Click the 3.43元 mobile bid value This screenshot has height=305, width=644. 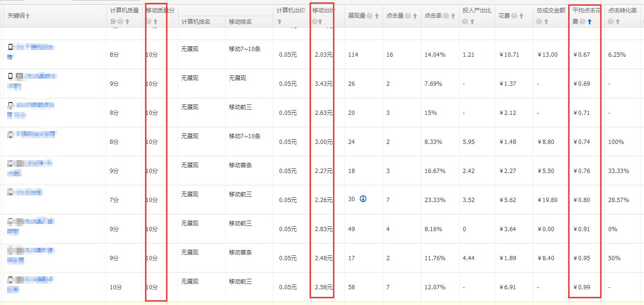323,84
